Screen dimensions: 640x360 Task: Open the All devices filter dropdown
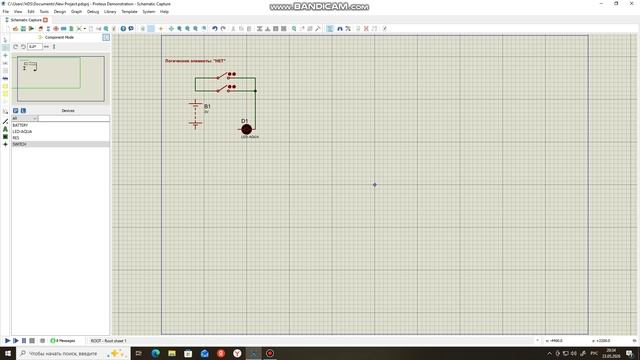(x=24, y=118)
